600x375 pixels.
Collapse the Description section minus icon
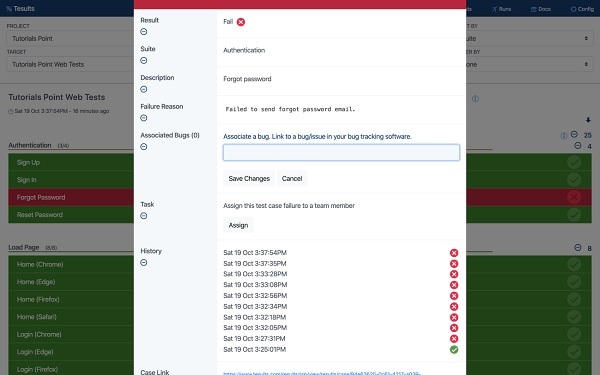coord(143,89)
